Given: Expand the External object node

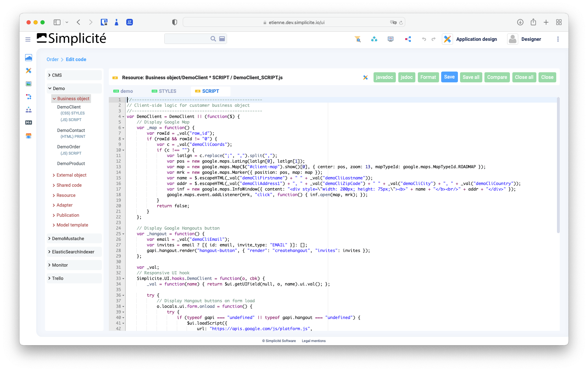Looking at the screenshot, I should pos(69,175).
